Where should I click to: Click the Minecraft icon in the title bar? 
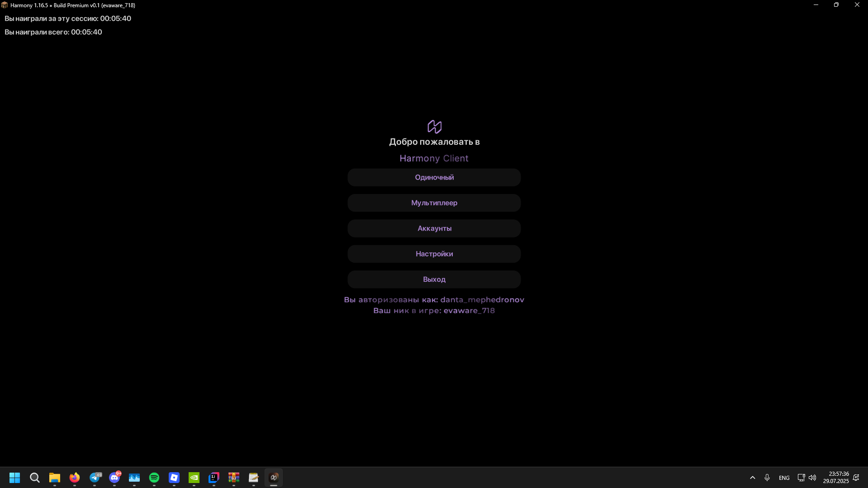point(5,5)
